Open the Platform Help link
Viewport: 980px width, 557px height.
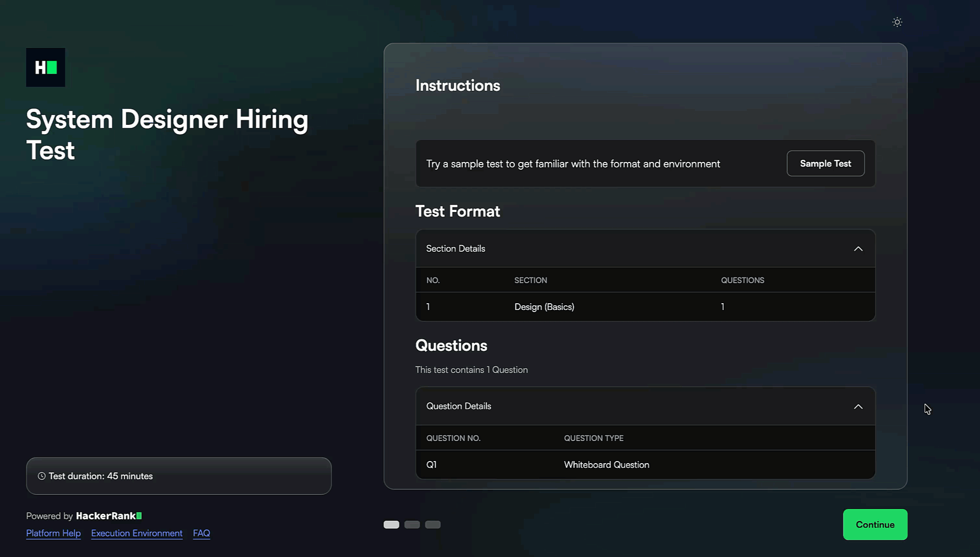[53, 533]
